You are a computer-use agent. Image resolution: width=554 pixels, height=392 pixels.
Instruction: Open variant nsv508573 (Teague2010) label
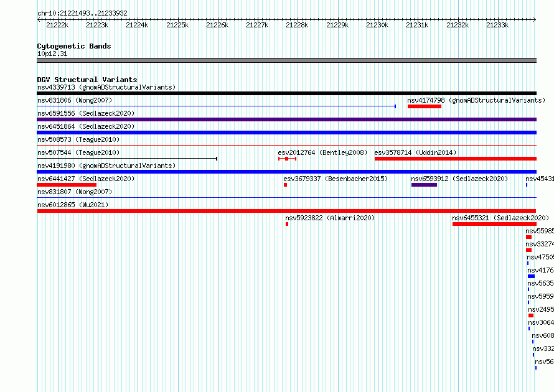pyautogui.click(x=78, y=139)
